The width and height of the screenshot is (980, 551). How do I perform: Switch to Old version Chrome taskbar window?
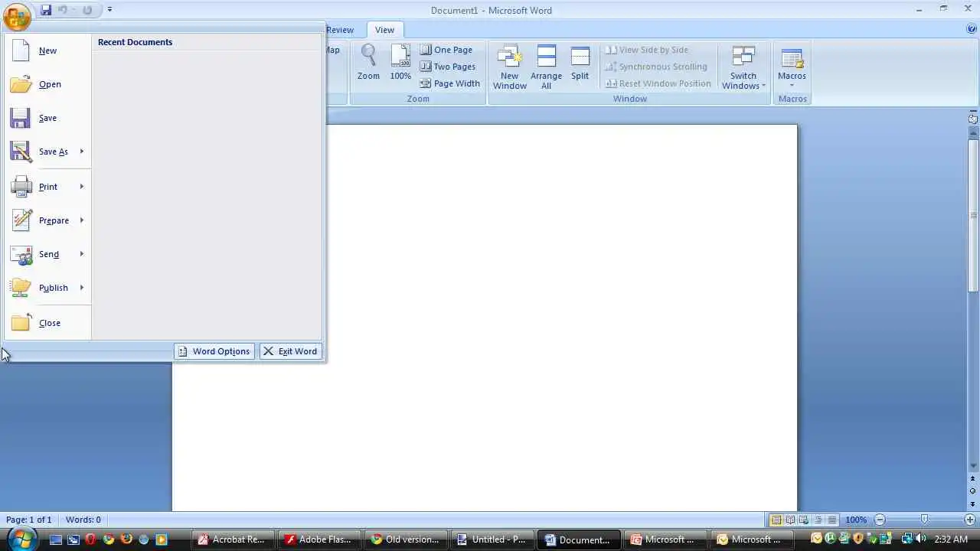(x=405, y=540)
